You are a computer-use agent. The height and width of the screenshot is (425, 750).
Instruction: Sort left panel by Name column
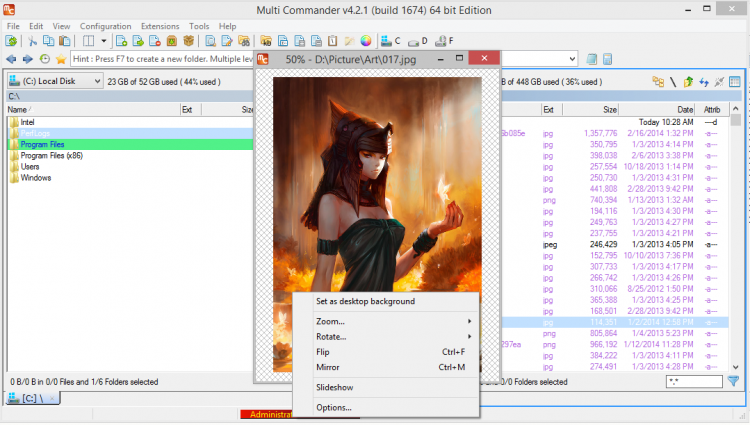click(93, 110)
